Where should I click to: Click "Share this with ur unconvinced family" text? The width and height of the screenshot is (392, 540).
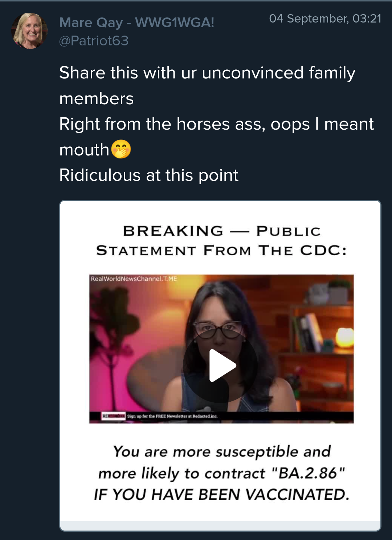(x=207, y=73)
